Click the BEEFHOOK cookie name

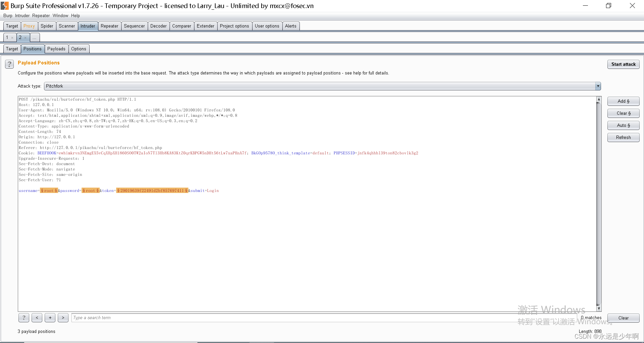pyautogui.click(x=47, y=153)
